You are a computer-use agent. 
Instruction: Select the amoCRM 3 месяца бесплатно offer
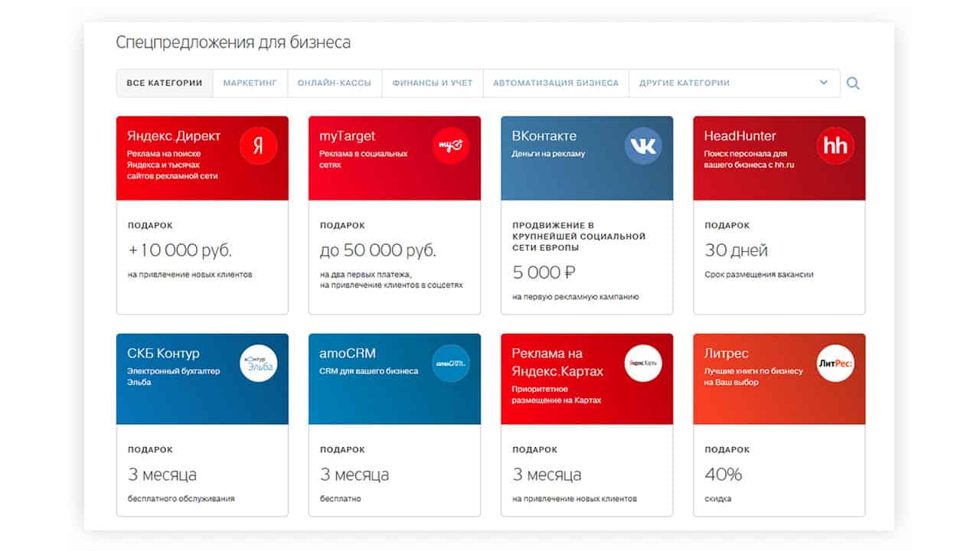coord(354,474)
